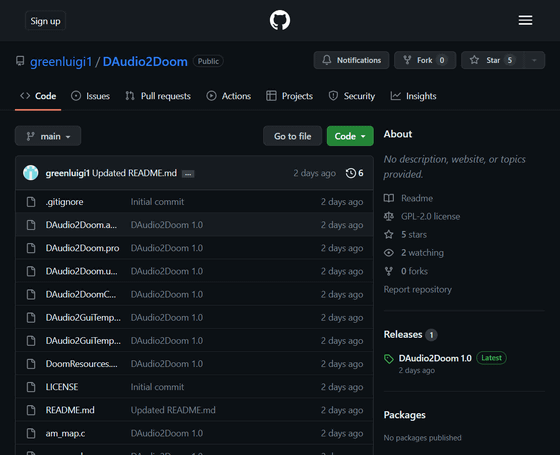Viewport: 560px width, 455px height.
Task: Open the DAudio2DoomC... file
Action: tap(81, 294)
